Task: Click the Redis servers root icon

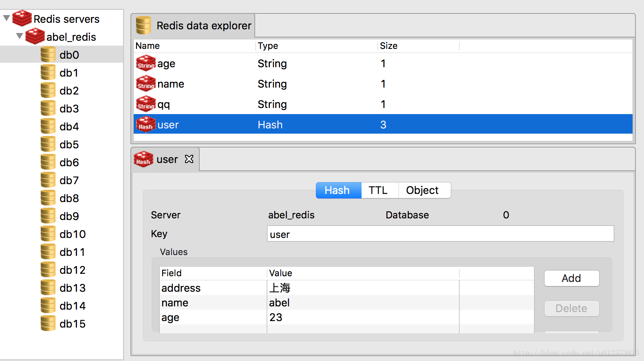Action: point(22,18)
